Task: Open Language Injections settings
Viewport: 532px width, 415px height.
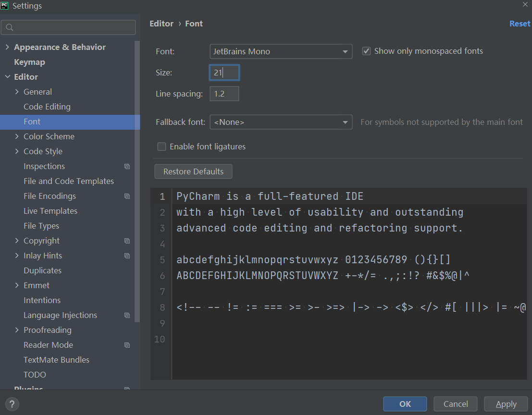Action: [x=61, y=315]
